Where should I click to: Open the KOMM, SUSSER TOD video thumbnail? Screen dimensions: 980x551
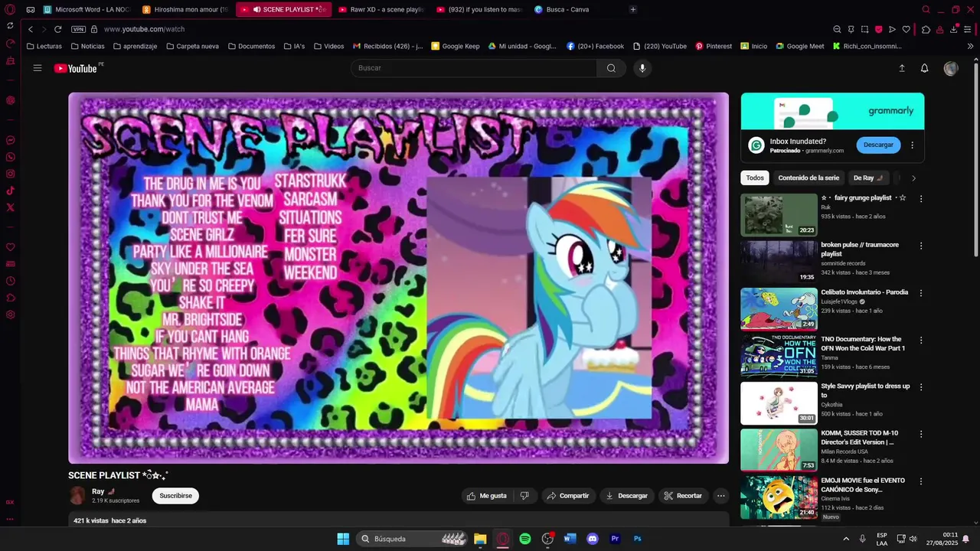click(779, 450)
